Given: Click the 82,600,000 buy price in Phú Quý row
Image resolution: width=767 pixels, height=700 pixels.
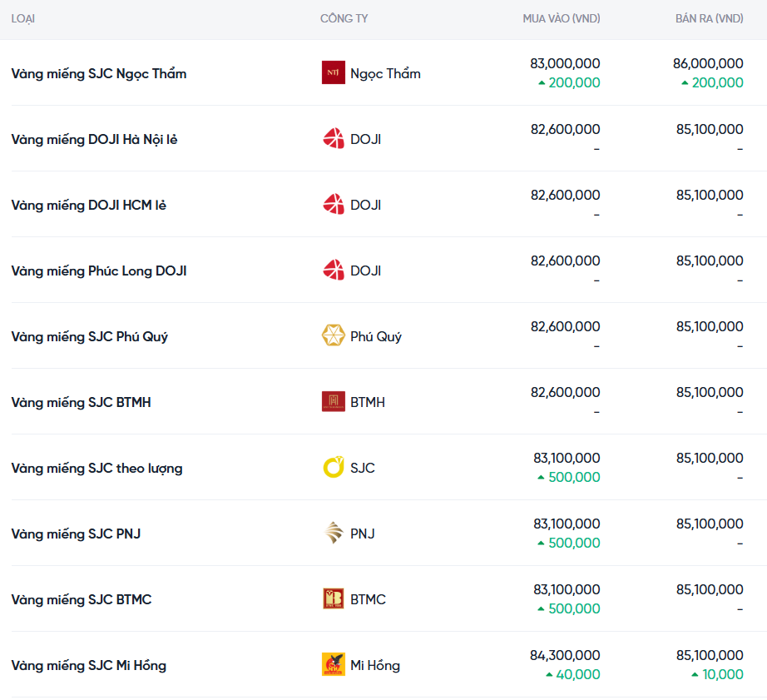Looking at the screenshot, I should 566,326.
